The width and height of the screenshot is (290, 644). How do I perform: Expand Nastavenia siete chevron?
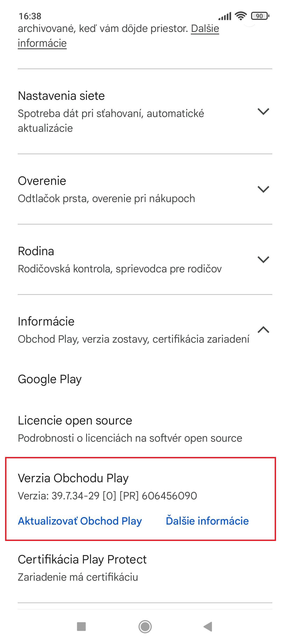click(x=263, y=112)
